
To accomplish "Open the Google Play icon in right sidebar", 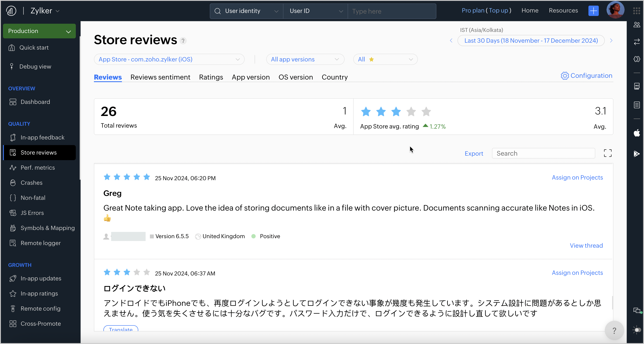I will (637, 154).
